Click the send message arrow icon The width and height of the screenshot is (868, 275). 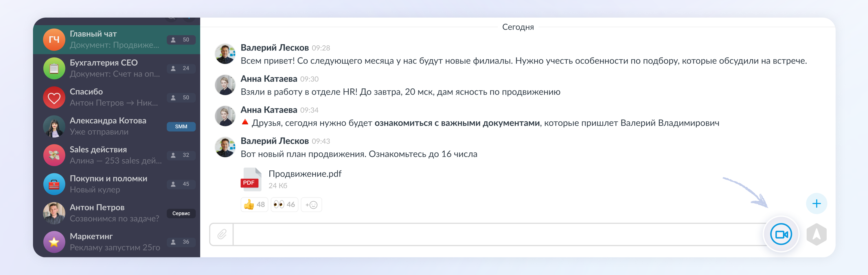point(816,234)
